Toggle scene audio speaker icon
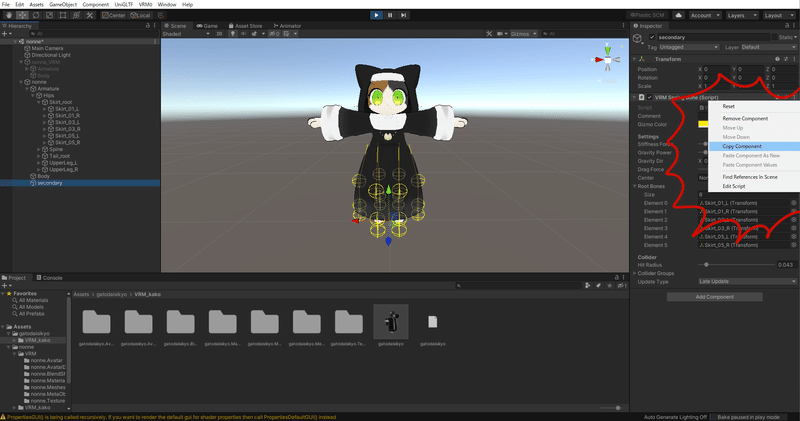The image size is (800, 421). tap(243, 34)
